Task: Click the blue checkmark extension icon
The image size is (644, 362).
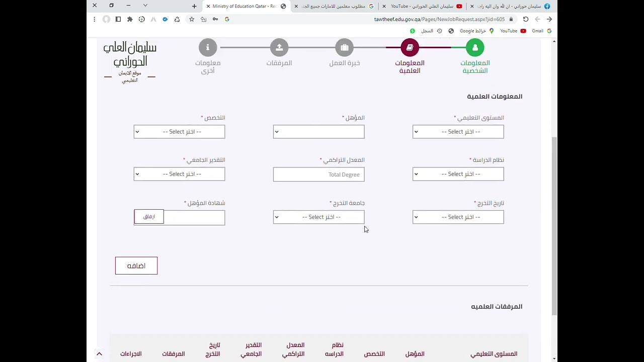Action: pyautogui.click(x=165, y=19)
